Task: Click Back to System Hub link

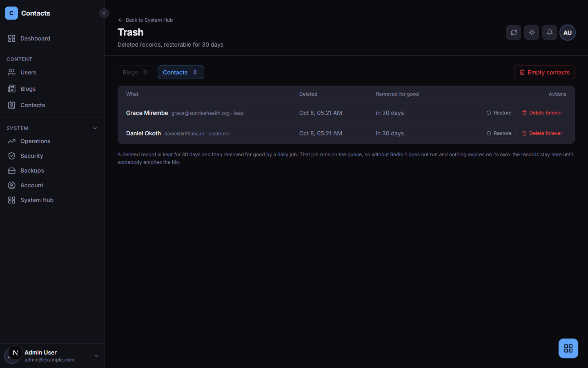Action: point(145,20)
